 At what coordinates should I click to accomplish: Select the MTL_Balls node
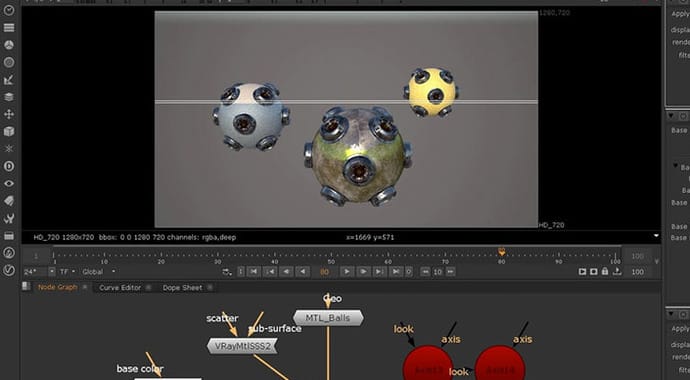pos(328,318)
